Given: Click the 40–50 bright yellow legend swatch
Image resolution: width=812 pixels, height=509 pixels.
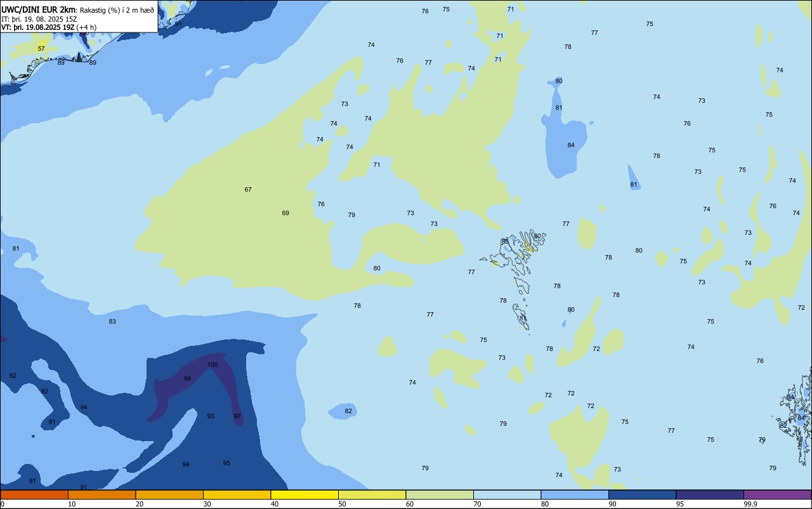Looking at the screenshot, I should pyautogui.click(x=304, y=494).
